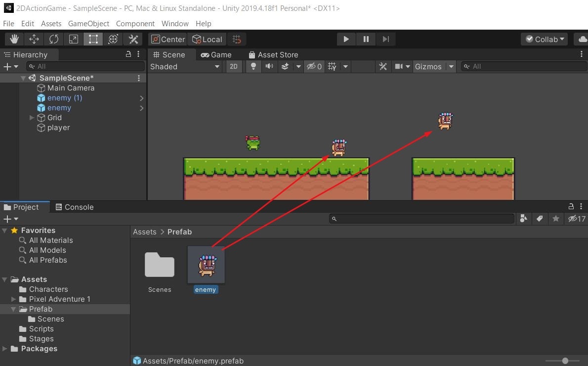Open the Collab dropdown
The height and width of the screenshot is (366, 588).
coord(544,39)
